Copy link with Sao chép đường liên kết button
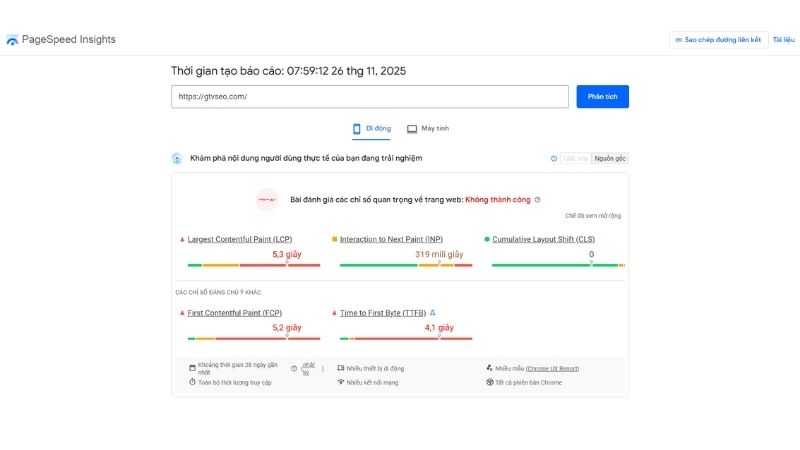 (x=718, y=40)
